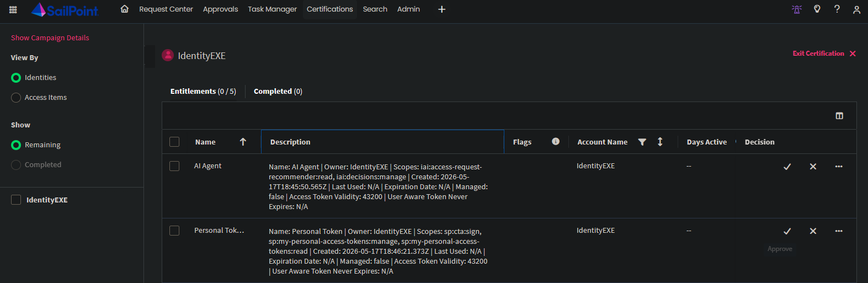Select the Access Items view radio
This screenshot has height=283, width=868.
click(16, 98)
